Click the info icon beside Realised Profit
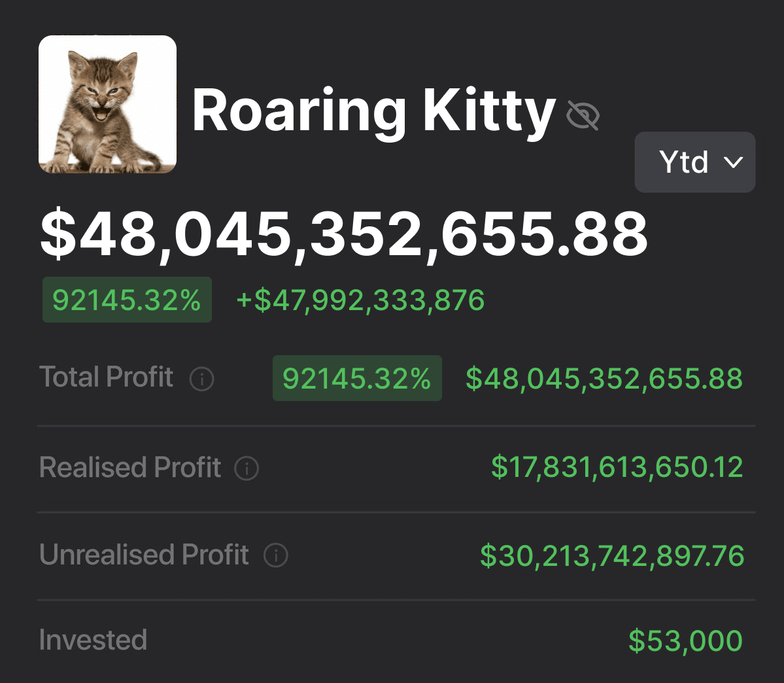Screen dimensions: 784x683 coord(247,468)
